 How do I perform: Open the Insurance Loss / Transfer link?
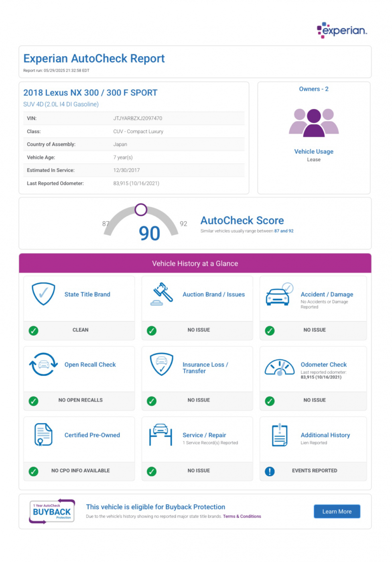coord(205,368)
